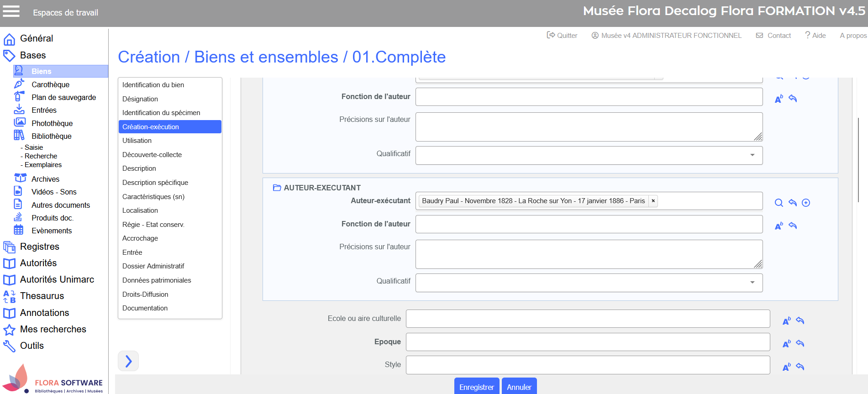Click the plus-circle icon beside Auteur-exécutant
Viewport: 868px width, 394px height.
806,203
